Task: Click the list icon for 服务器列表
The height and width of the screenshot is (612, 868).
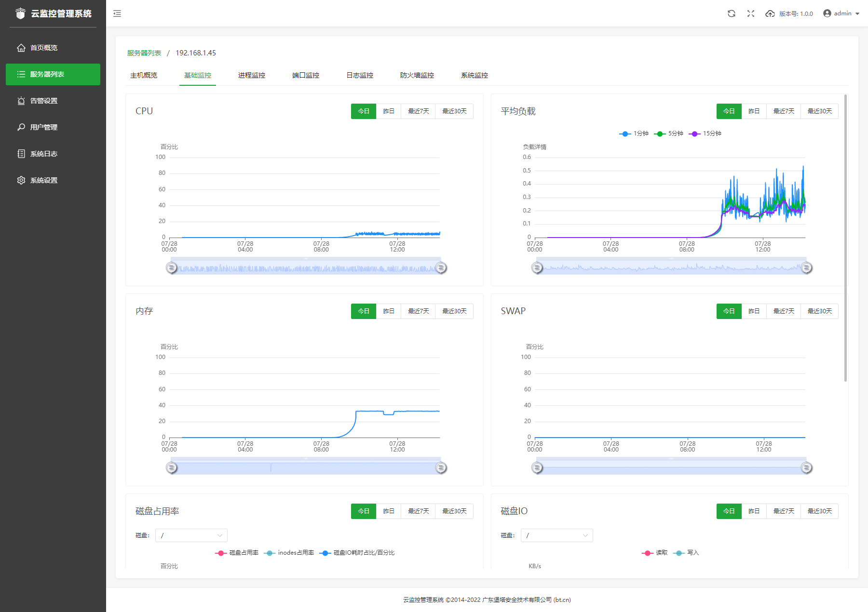Action: point(21,74)
